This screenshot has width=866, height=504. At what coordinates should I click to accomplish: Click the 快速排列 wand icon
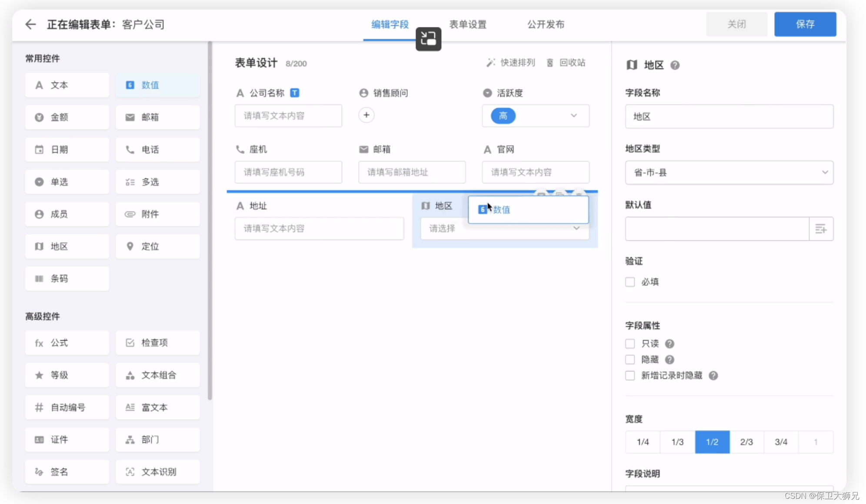pos(490,63)
